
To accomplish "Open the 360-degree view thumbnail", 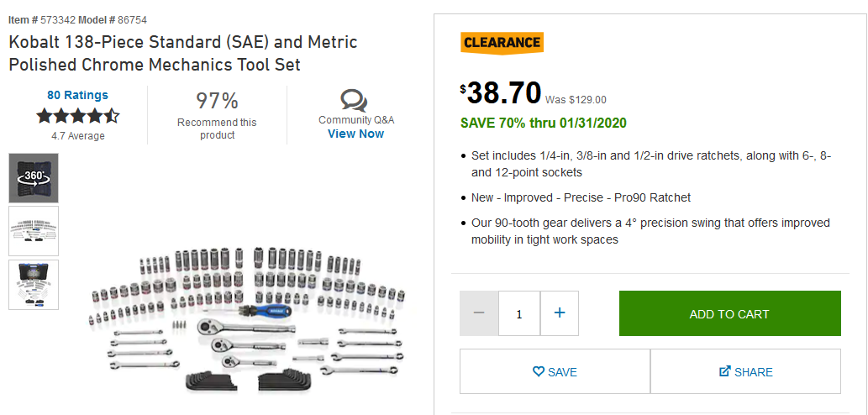I will (34, 177).
